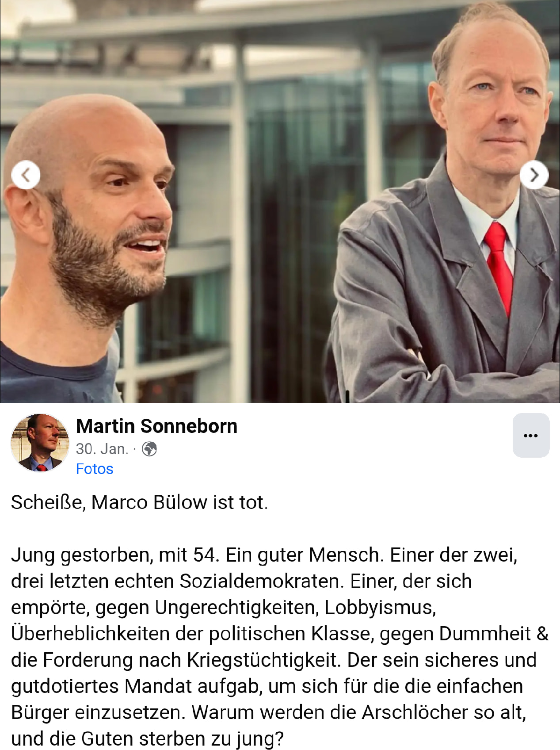Image resolution: width=560 pixels, height=750 pixels.
Task: Click the globe public audience icon
Action: pyautogui.click(x=149, y=449)
